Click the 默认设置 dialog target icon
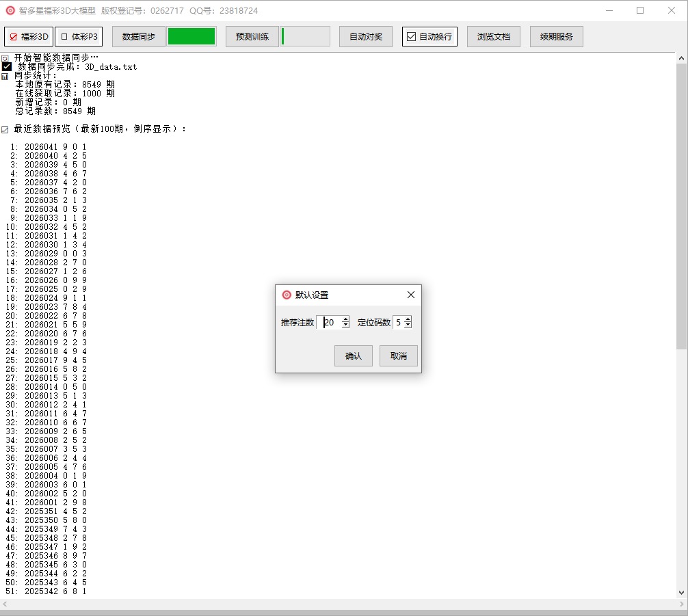The height and width of the screenshot is (616, 688). (287, 295)
